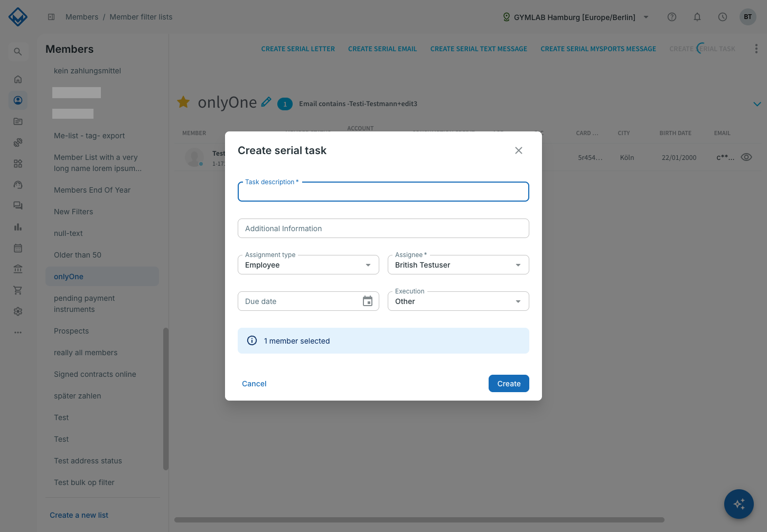Toggle email visibility eye icon

click(x=746, y=157)
